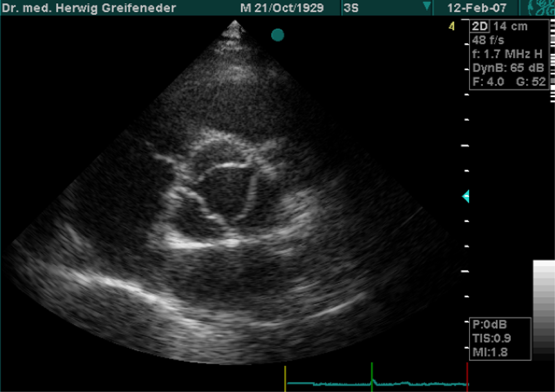Viewport: 555px width, 392px height.
Task: Click the yellow ECG start marker
Action: click(x=285, y=379)
